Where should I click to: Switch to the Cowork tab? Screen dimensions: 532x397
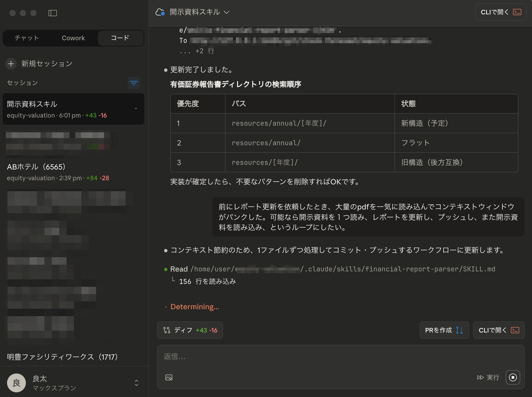73,38
